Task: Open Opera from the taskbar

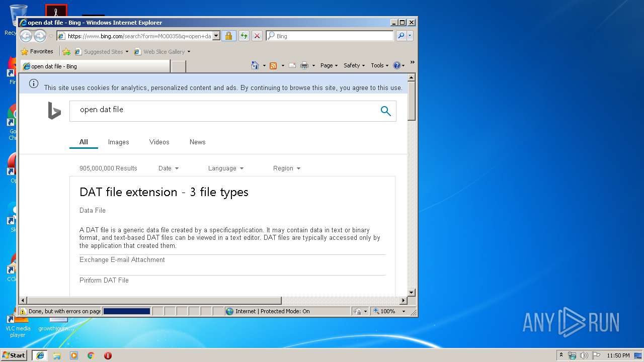Action: click(x=108, y=355)
